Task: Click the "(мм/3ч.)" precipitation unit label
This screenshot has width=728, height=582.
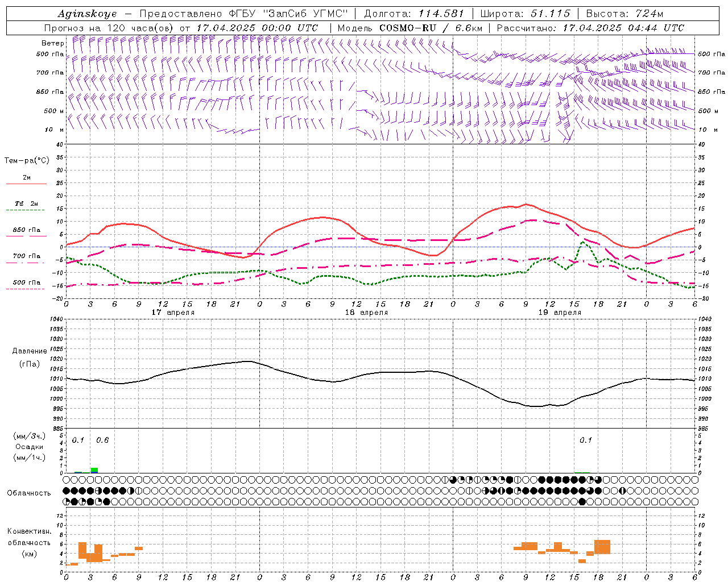Action: [x=30, y=436]
